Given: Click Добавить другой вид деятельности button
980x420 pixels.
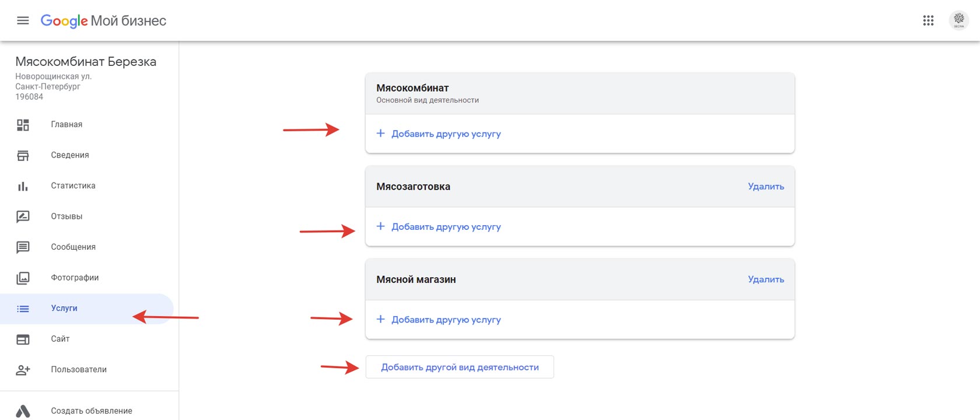Looking at the screenshot, I should tap(460, 367).
